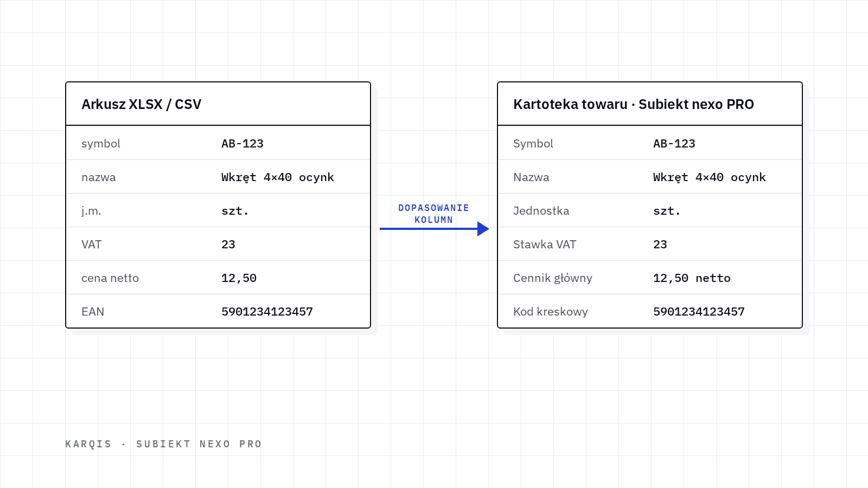Select "AB-123" value in Arkusz XLSX table
The image size is (868, 488).
(242, 144)
